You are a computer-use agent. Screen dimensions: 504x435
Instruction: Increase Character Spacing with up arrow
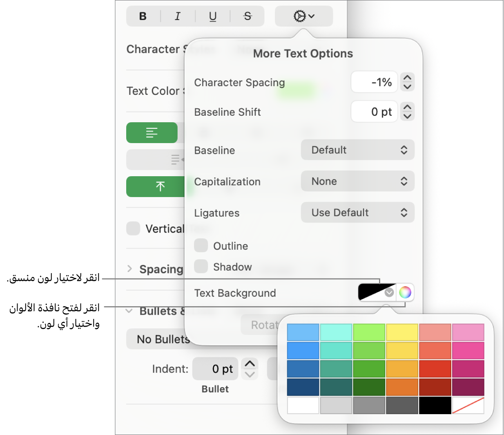407,77
